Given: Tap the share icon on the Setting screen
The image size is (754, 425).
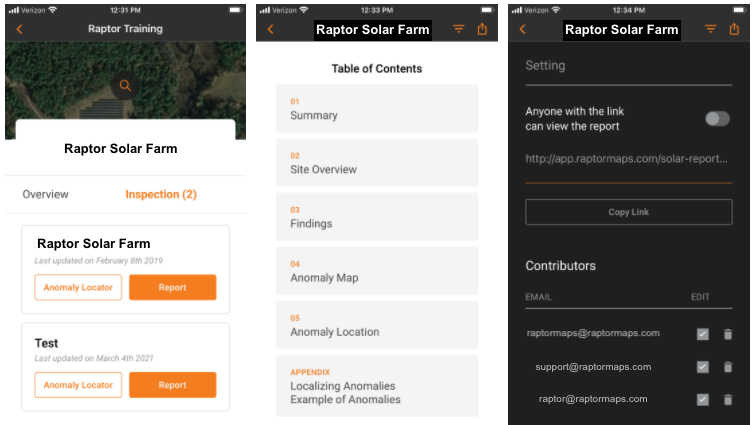Looking at the screenshot, I should pos(734,29).
